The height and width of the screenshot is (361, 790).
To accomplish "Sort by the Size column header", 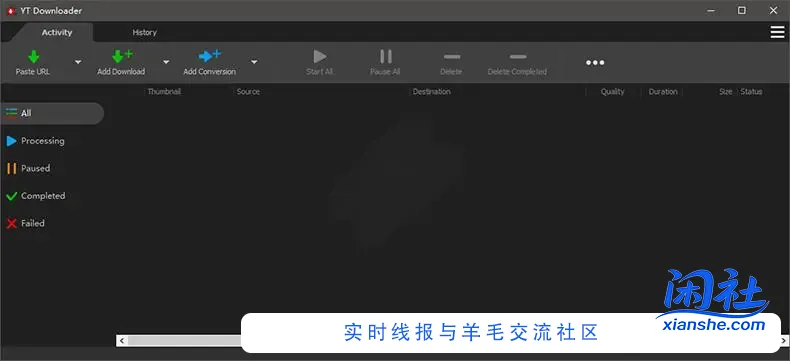I will click(x=726, y=92).
